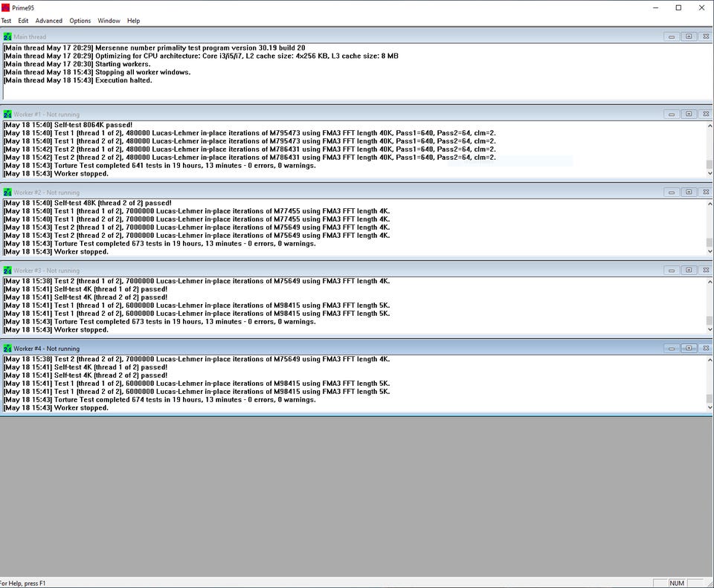Click 'Self-test 48K (thread 2 of 2) passed!' line
This screenshot has width=714, height=588.
pos(88,203)
